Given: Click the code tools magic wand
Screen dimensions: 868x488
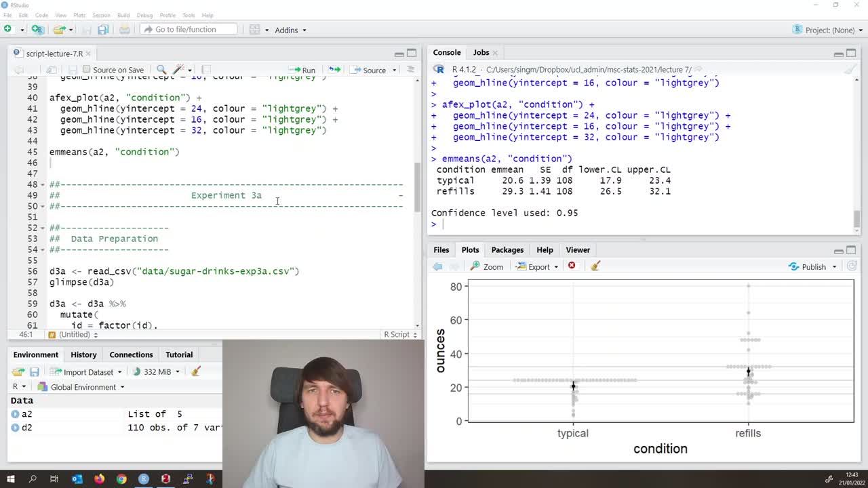Looking at the screenshot, I should click(x=179, y=70).
